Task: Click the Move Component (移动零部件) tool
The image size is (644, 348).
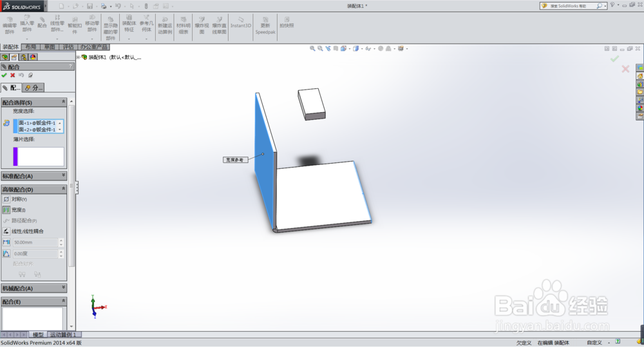Action: [x=92, y=23]
